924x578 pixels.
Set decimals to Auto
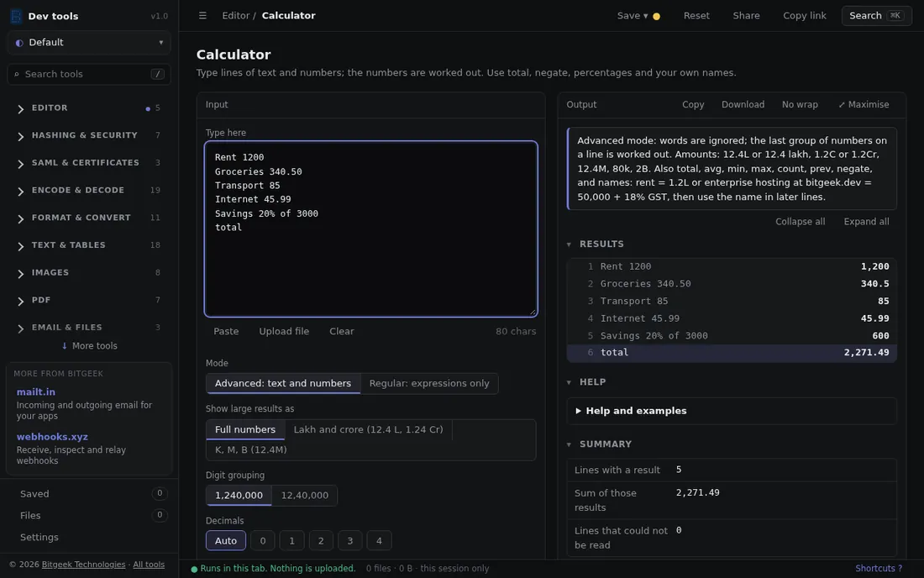click(226, 541)
